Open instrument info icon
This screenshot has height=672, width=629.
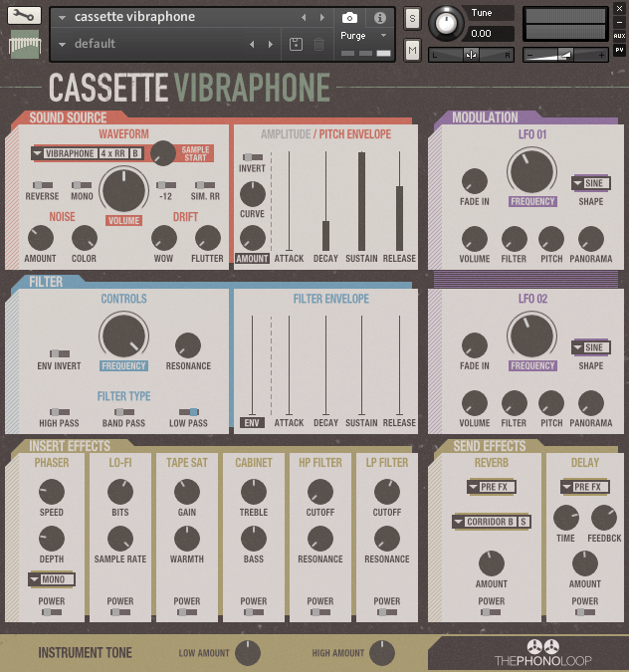379,18
